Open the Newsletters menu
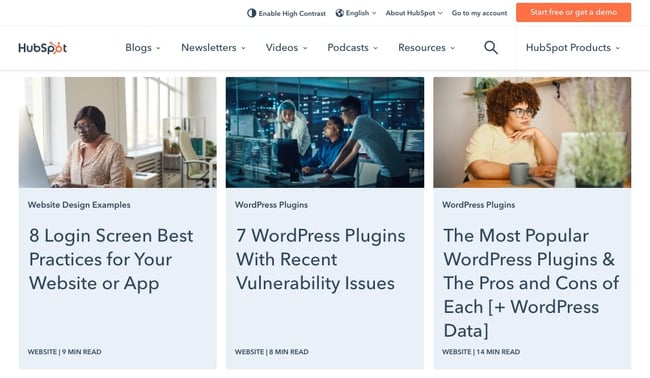Viewport: 650px width, 378px height. click(x=213, y=48)
